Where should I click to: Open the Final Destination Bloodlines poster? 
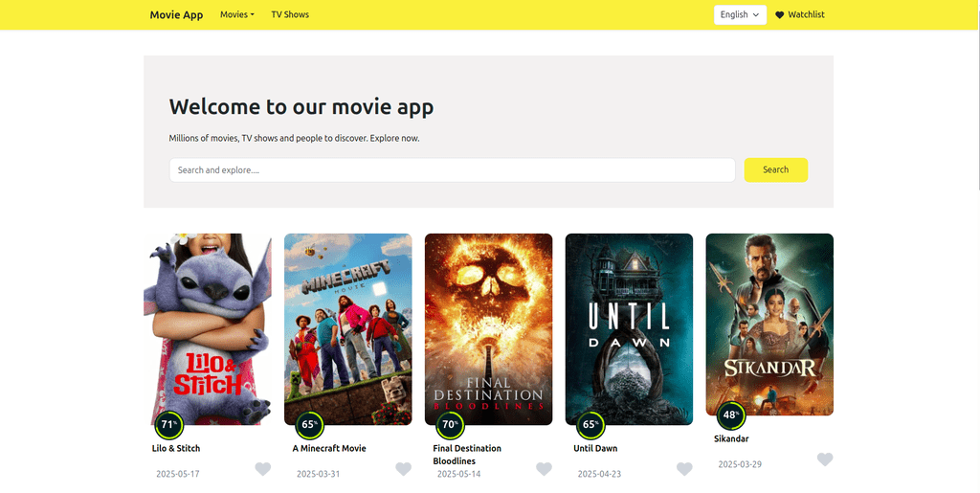(489, 329)
